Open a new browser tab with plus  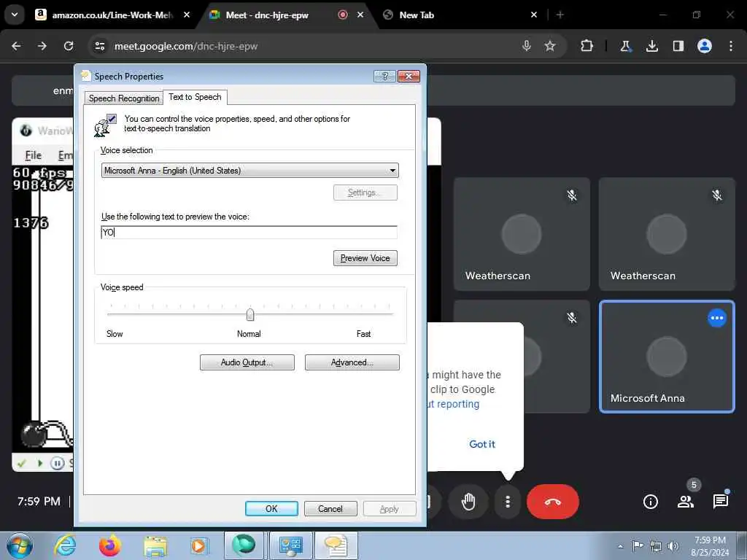point(560,15)
